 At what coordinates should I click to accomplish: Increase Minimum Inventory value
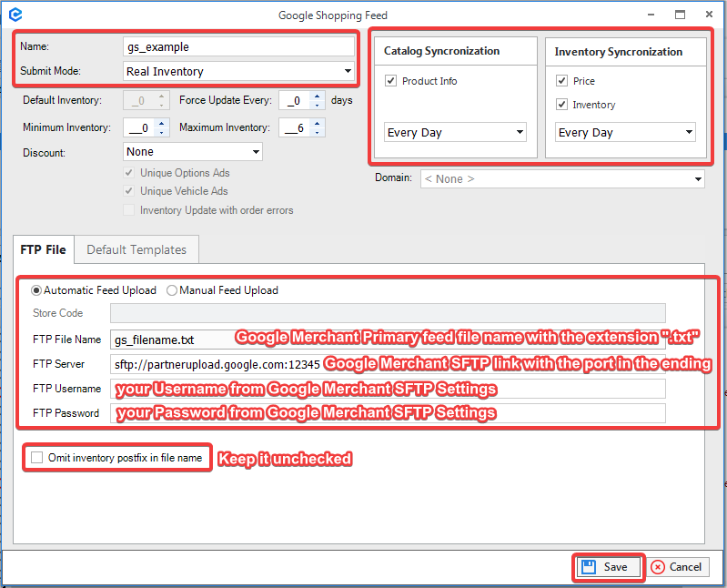[161, 123]
